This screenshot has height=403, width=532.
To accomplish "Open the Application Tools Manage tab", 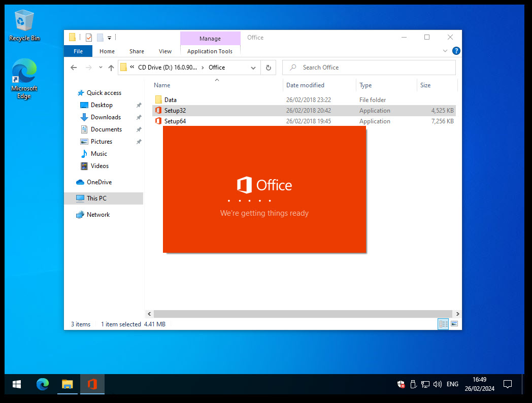I will coord(210,38).
